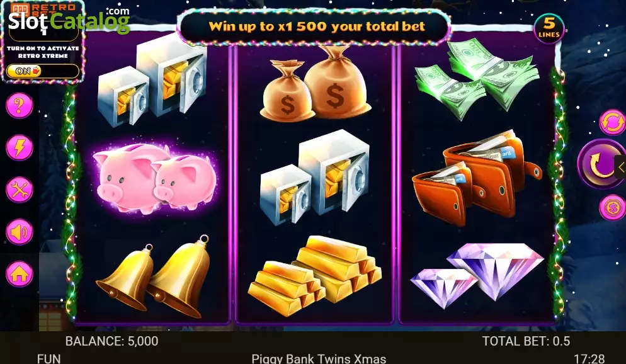Click the Total Bet 0.5 display
Viewport: 626px width, 364px height.
coord(526,341)
